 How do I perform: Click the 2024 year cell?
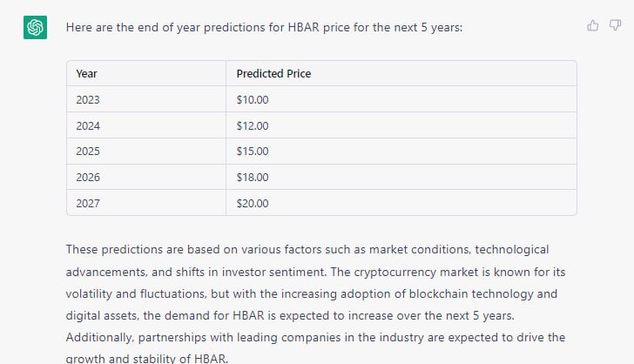tap(146, 125)
